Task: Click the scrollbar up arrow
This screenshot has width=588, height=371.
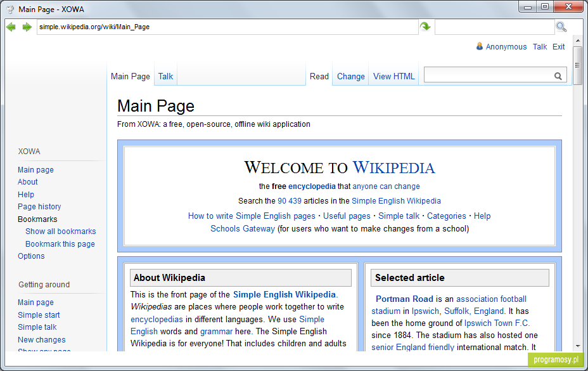Action: pos(577,41)
